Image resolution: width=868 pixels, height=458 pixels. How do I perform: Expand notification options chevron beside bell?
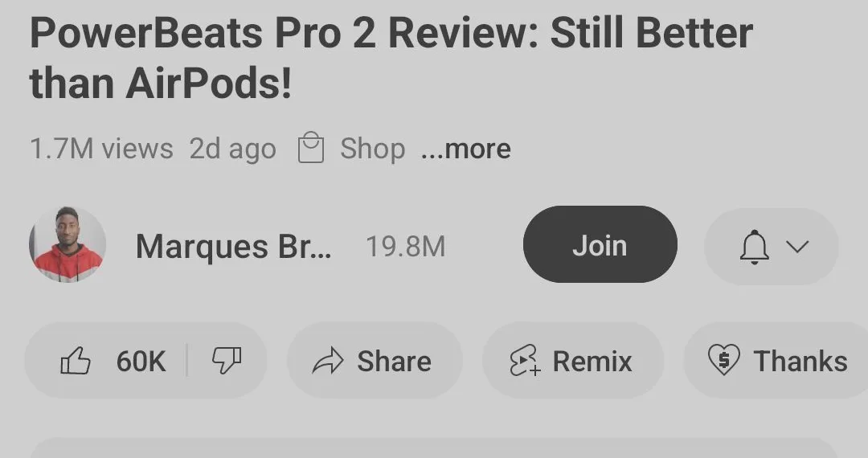(797, 247)
